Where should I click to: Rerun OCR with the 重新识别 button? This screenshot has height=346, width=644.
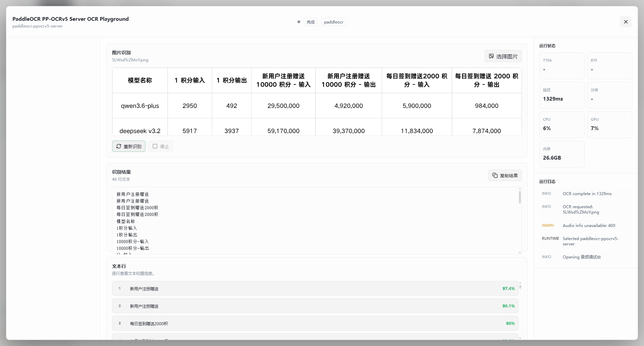click(x=129, y=146)
